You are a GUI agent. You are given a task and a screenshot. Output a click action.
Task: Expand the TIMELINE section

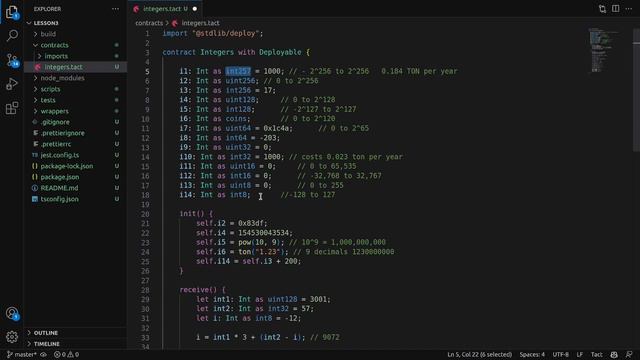tap(46, 344)
